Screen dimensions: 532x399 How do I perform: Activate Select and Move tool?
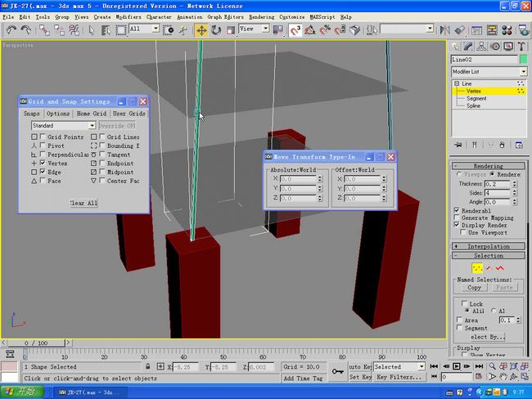coord(201,30)
